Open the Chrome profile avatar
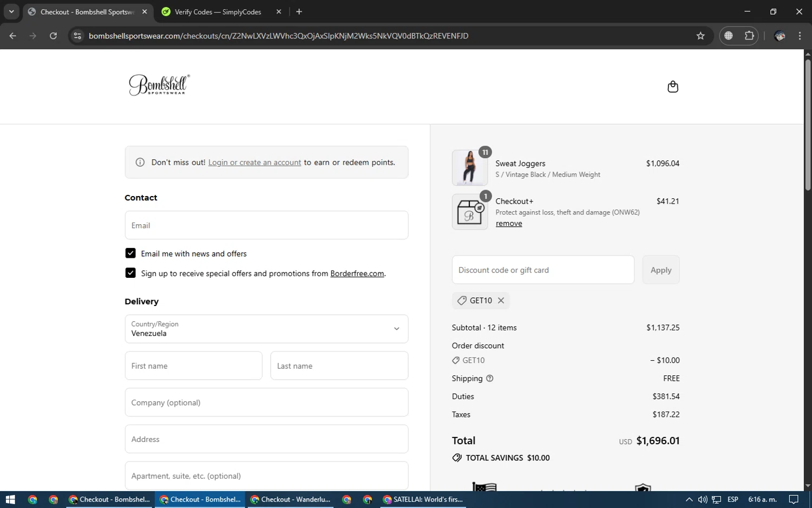The height and width of the screenshot is (508, 812). (x=780, y=36)
